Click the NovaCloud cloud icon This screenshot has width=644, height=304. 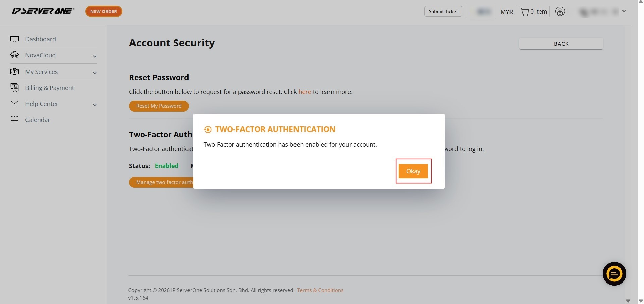coord(14,55)
